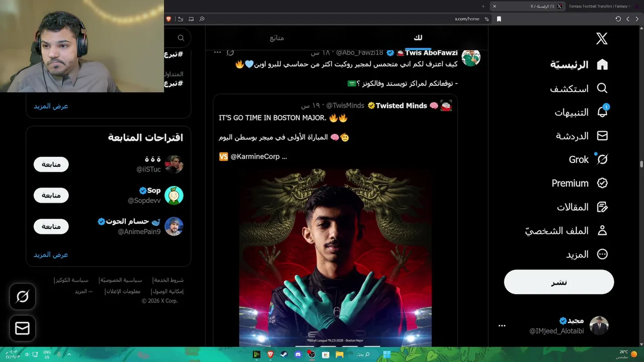
Task: Open three-dot options beside account name
Action: 502,326
